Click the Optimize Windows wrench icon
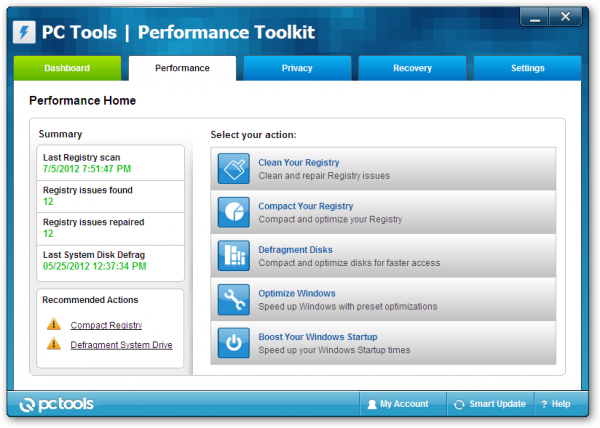The height and width of the screenshot is (428, 600). [x=233, y=299]
